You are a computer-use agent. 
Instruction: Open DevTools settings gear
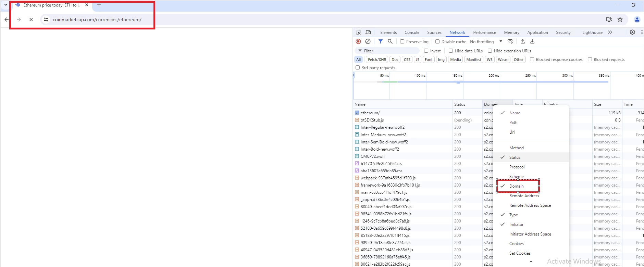(632, 32)
